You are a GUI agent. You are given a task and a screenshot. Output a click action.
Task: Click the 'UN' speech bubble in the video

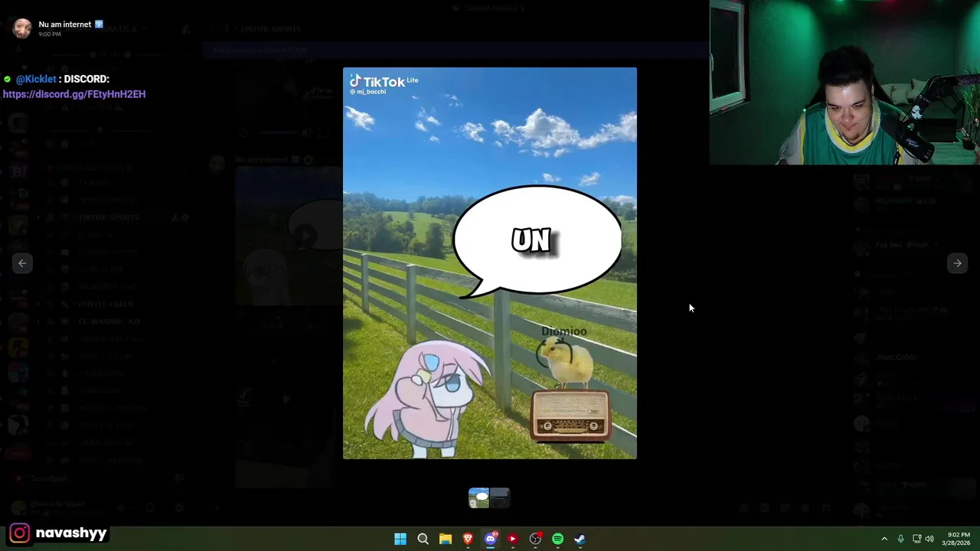537,240
